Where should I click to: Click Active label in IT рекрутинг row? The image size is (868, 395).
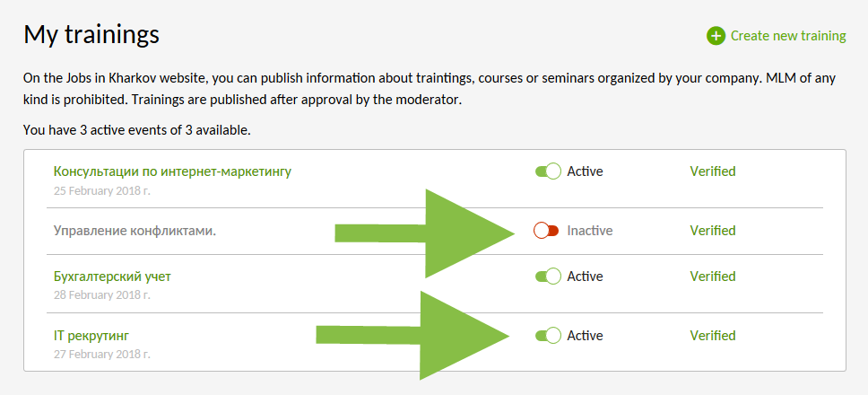585,336
